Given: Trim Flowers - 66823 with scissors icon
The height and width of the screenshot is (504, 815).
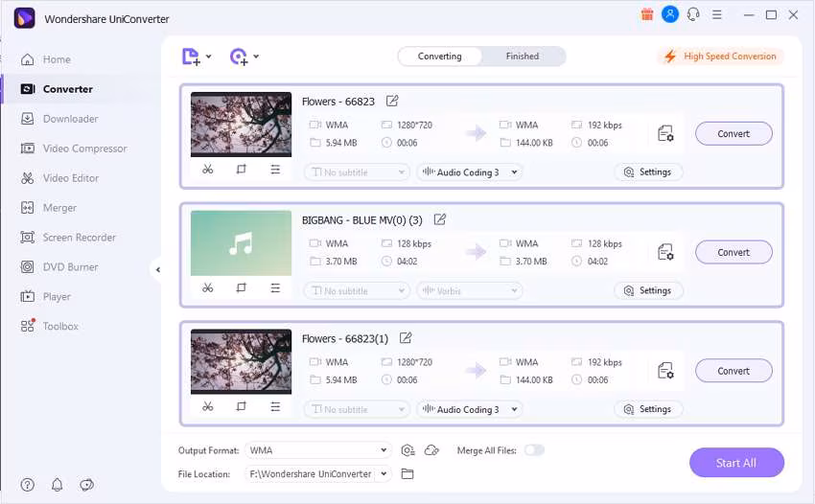Looking at the screenshot, I should pyautogui.click(x=207, y=169).
